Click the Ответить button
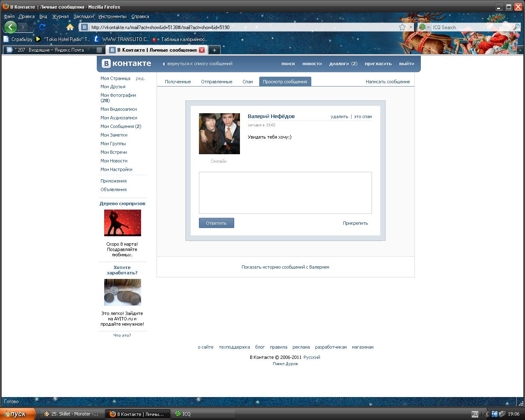The width and height of the screenshot is (525, 420). click(216, 223)
